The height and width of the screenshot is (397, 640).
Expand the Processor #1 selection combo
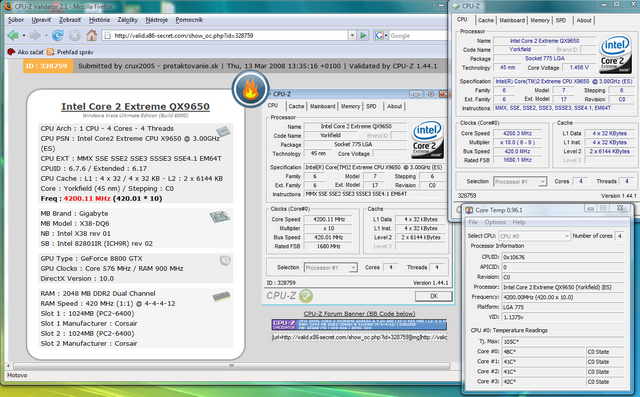click(519, 182)
